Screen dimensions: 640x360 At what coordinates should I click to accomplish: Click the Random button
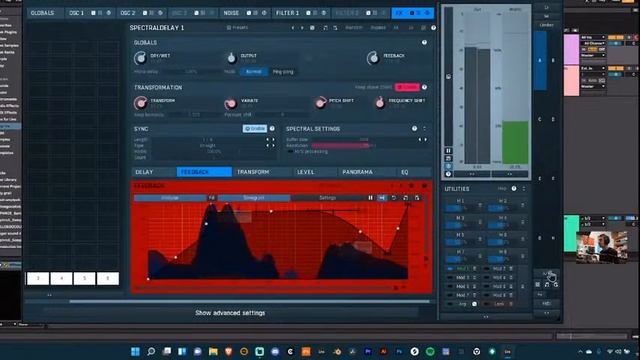click(x=354, y=28)
